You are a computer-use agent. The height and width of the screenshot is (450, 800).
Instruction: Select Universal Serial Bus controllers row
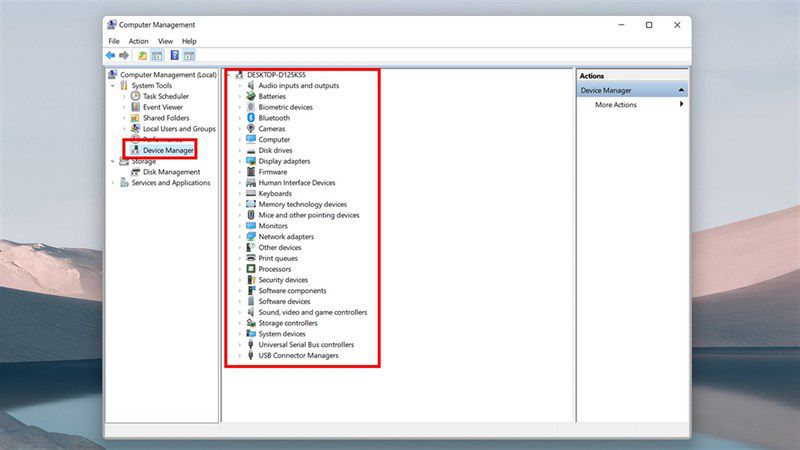(306, 344)
